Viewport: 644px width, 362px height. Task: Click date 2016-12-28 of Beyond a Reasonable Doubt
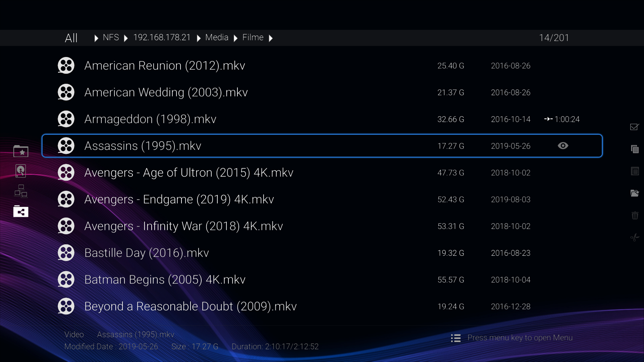[511, 307]
